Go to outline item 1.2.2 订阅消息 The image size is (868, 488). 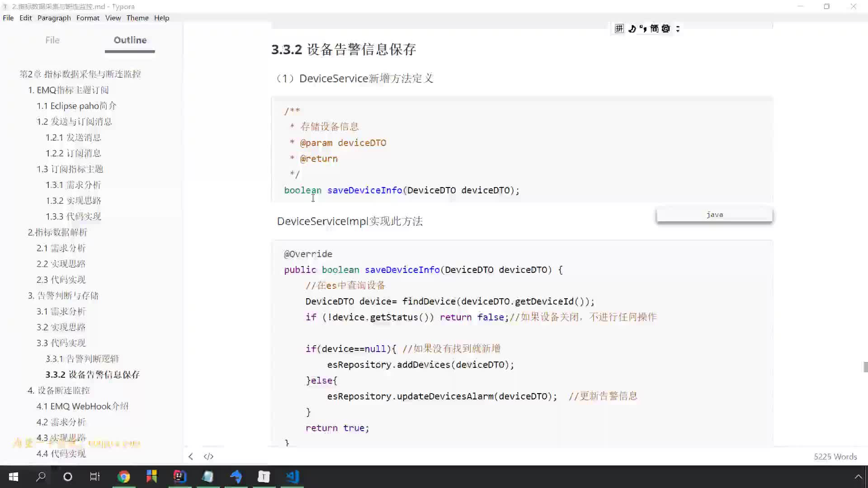coord(73,153)
